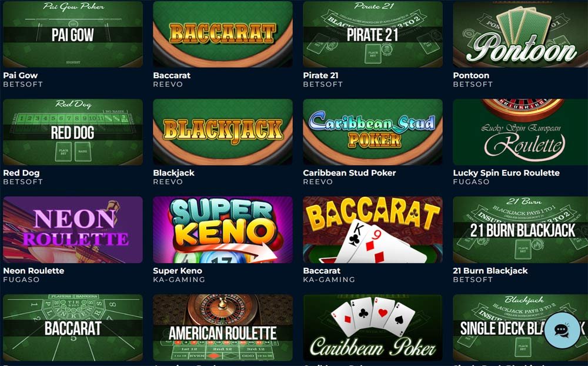Select Lucky Spin European Roulette thumbnail

point(520,132)
